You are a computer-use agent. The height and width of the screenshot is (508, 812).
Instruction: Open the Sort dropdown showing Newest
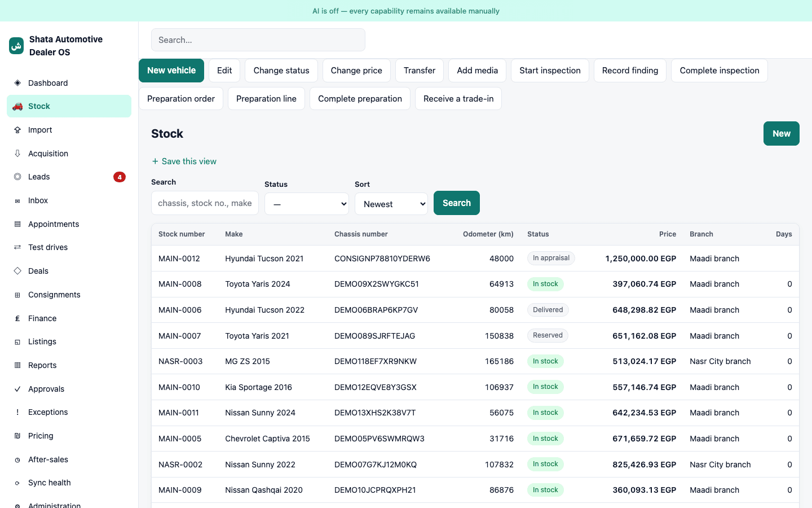[391, 204]
